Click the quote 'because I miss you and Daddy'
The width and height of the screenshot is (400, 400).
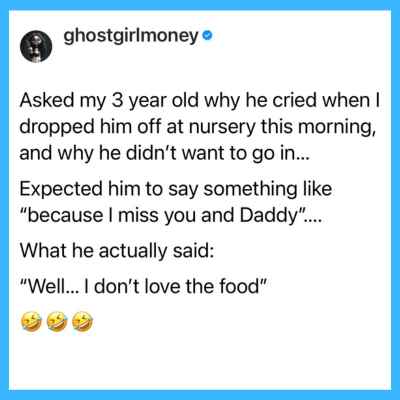pyautogui.click(x=170, y=215)
